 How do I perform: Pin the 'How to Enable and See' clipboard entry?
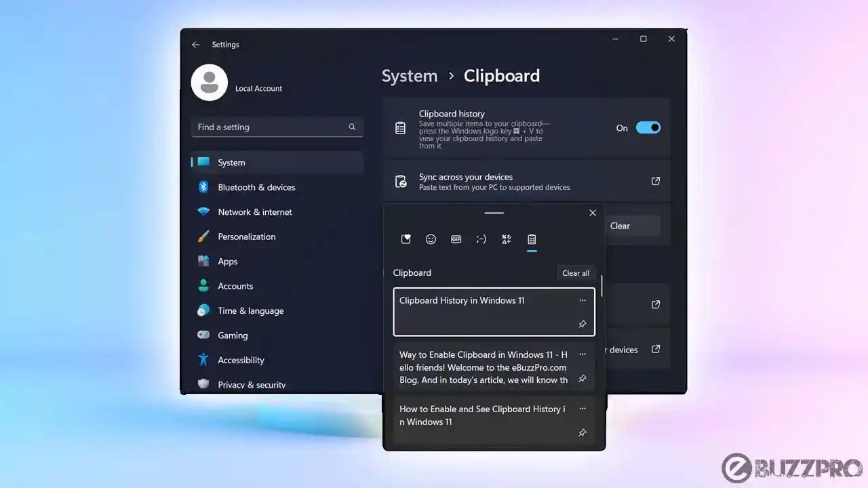[582, 432]
